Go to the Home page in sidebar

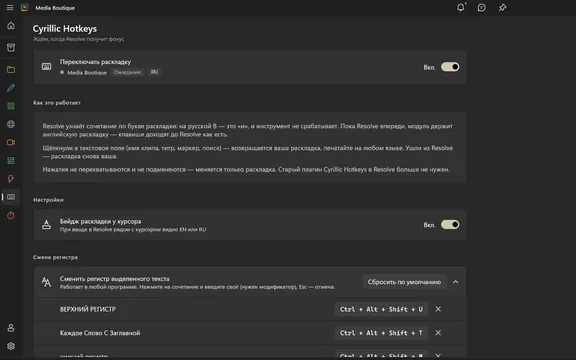tap(11, 26)
